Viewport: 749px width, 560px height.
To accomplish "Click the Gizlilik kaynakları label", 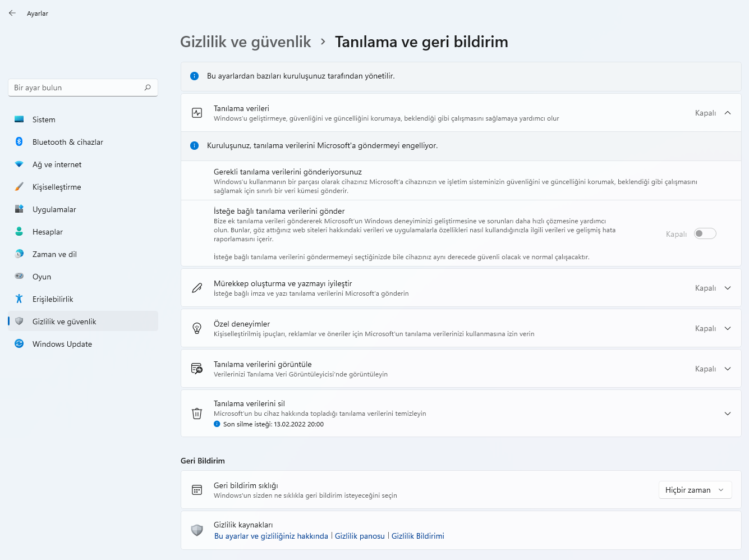I will (x=243, y=525).
